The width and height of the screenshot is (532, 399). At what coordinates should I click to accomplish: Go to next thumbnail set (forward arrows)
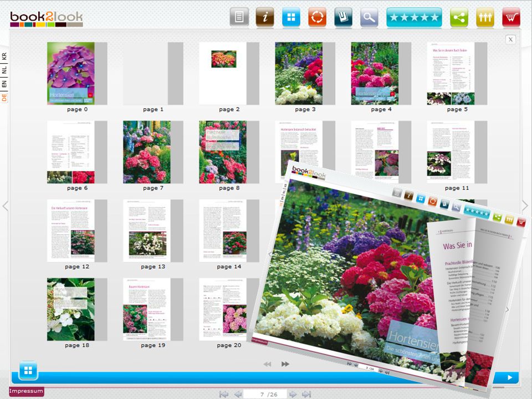click(x=285, y=364)
